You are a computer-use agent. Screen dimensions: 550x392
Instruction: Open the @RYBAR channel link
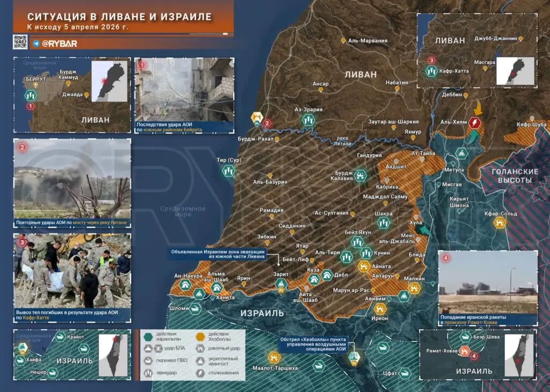(x=56, y=43)
